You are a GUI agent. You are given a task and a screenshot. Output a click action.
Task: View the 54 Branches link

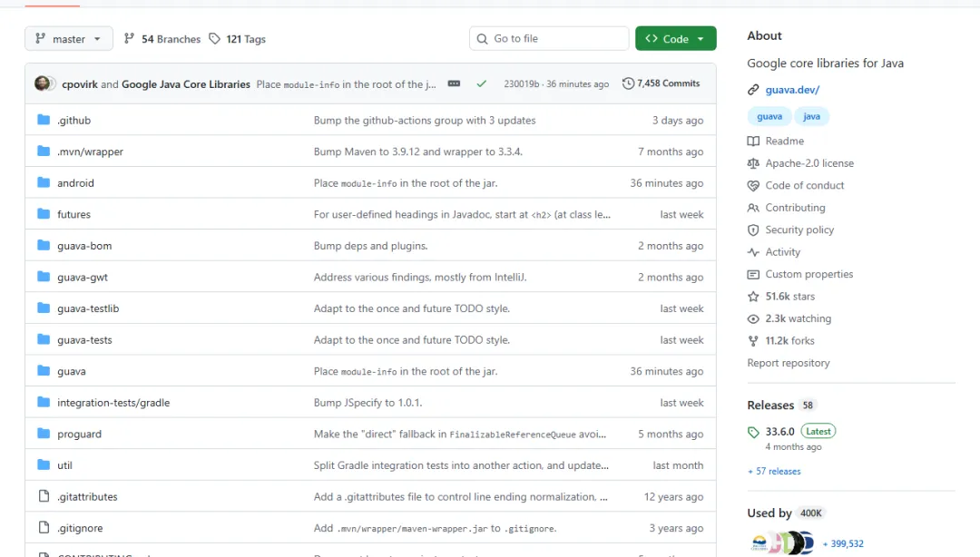point(162,39)
